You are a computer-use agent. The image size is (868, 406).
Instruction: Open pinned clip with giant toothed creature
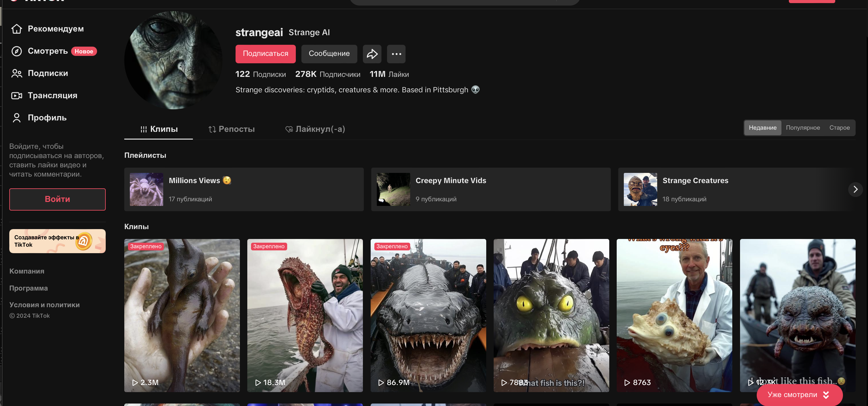click(428, 316)
